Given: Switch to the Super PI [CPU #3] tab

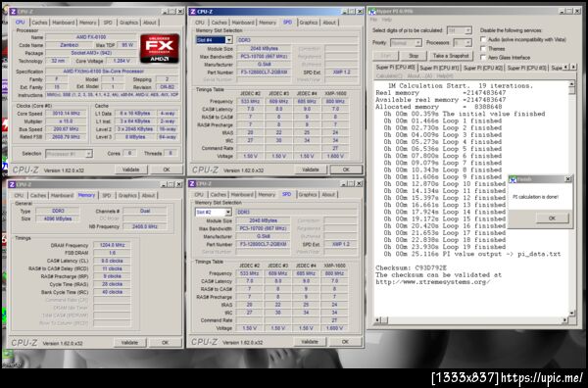Looking at the screenshot, I should [x=527, y=69].
